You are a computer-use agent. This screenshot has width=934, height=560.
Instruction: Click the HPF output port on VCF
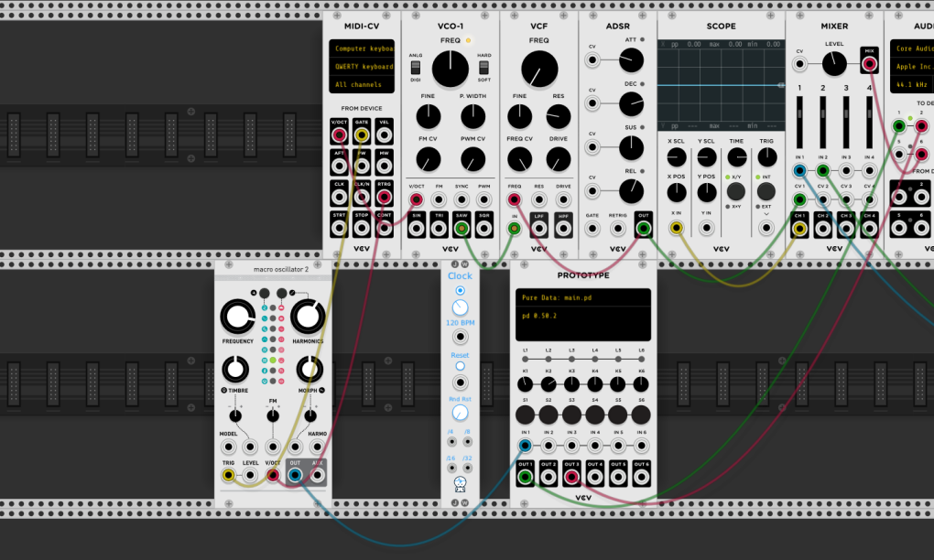point(563,229)
